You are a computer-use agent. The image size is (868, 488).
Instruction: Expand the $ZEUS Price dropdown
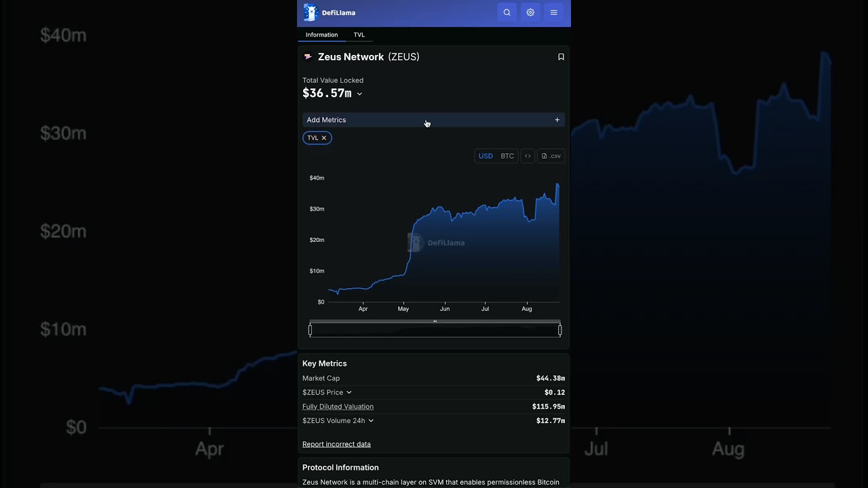click(349, 392)
